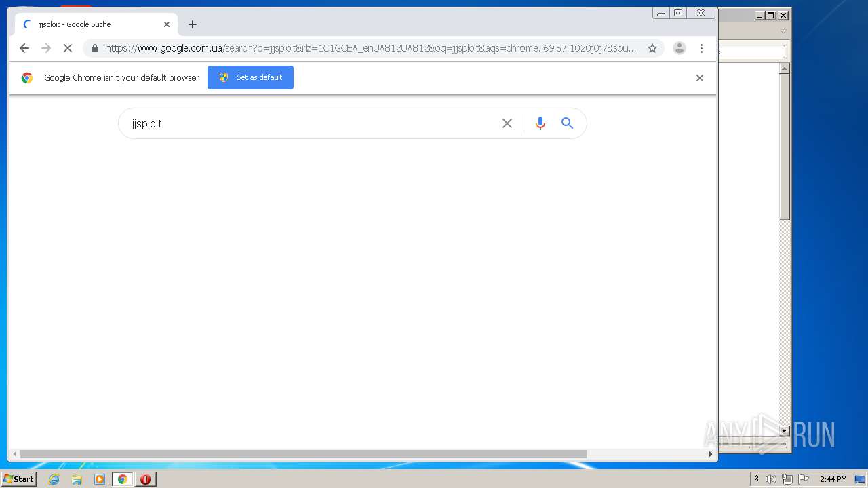Click the left arrow of horizontal scrollbar
868x488 pixels.
pyautogui.click(x=15, y=454)
